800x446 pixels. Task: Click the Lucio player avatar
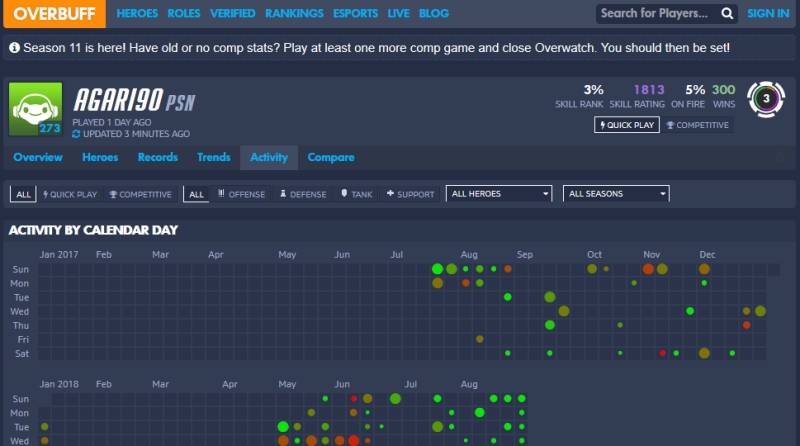[x=36, y=109]
